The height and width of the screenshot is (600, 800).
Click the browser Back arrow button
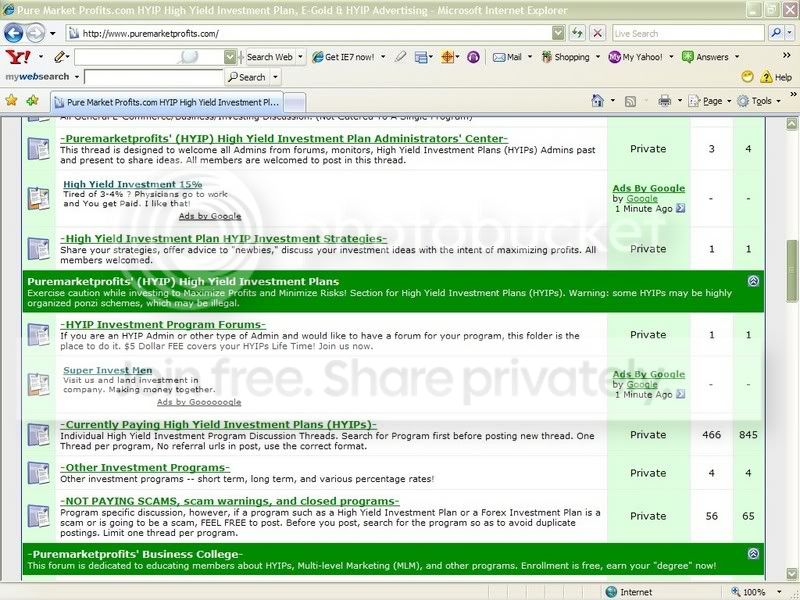point(13,34)
